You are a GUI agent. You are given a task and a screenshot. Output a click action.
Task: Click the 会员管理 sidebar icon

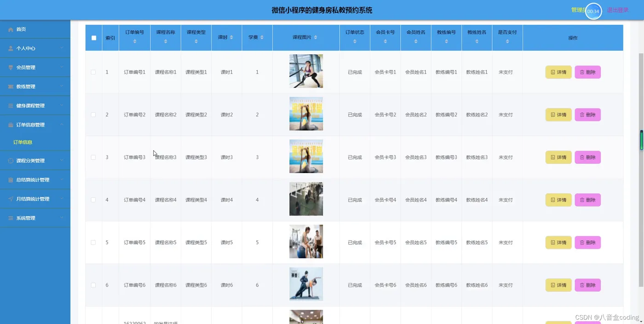click(11, 68)
